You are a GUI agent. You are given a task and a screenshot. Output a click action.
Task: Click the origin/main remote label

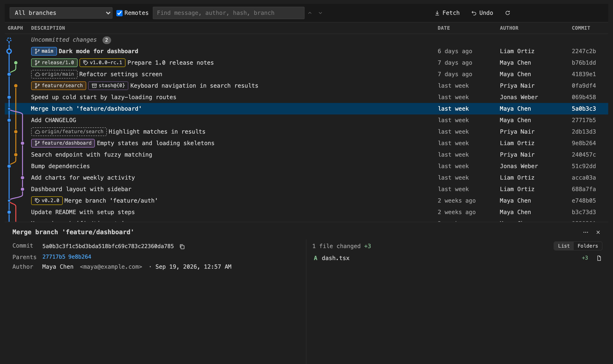(54, 74)
